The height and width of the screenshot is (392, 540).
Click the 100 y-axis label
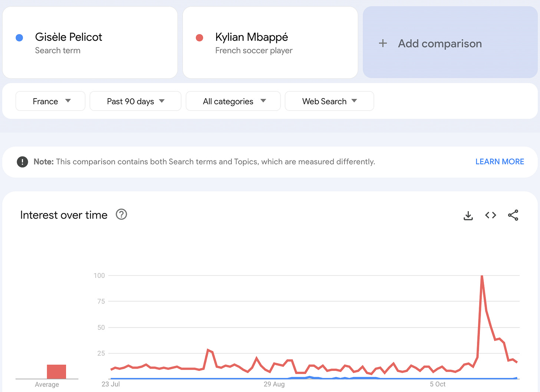click(99, 275)
